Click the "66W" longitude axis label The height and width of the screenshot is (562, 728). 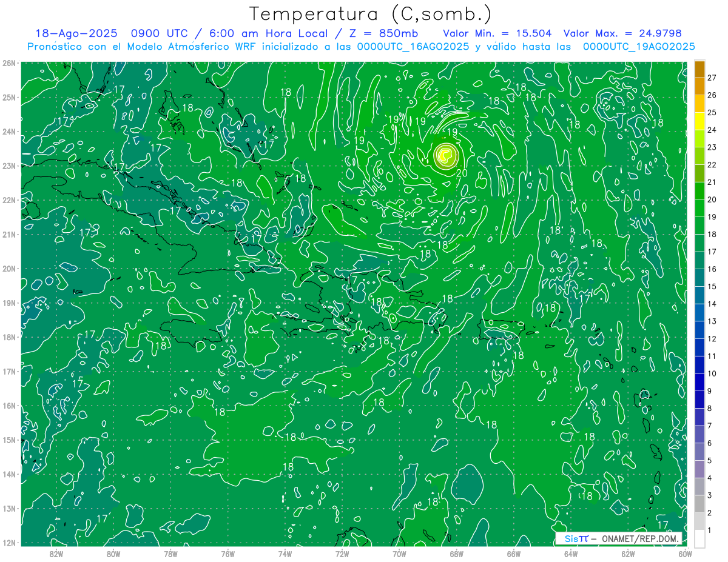click(513, 554)
